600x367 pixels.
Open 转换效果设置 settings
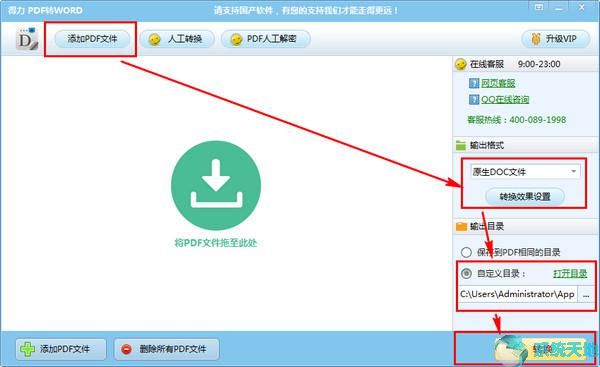(525, 197)
